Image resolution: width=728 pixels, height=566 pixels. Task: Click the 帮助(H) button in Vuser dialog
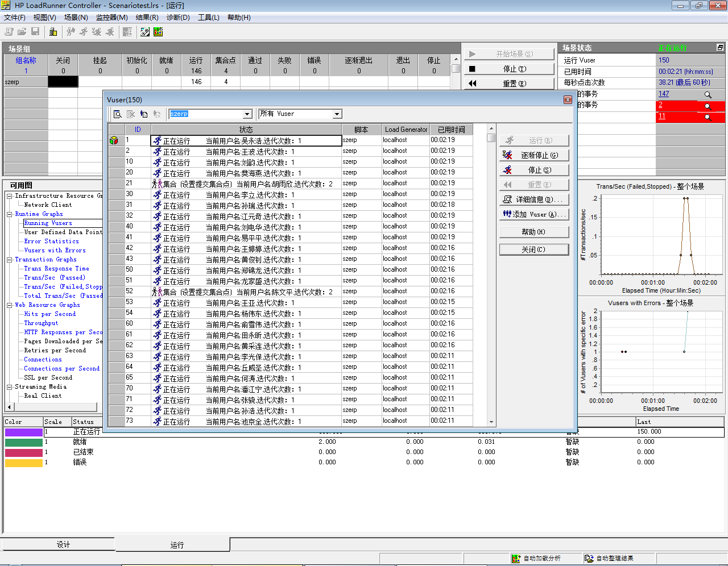pyautogui.click(x=534, y=232)
